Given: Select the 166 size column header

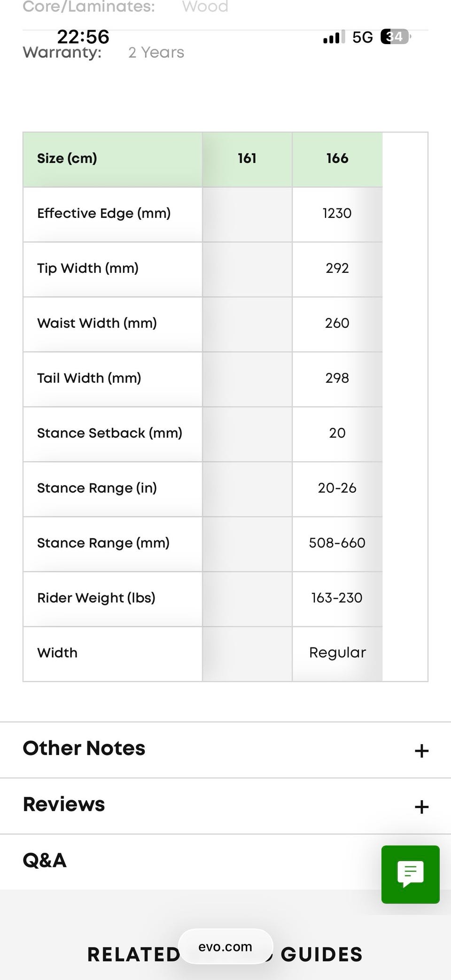Looking at the screenshot, I should (x=337, y=159).
